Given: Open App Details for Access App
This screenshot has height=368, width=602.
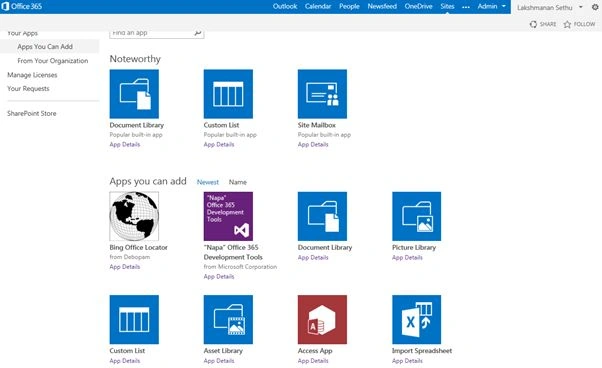Looking at the screenshot, I should (x=313, y=361).
